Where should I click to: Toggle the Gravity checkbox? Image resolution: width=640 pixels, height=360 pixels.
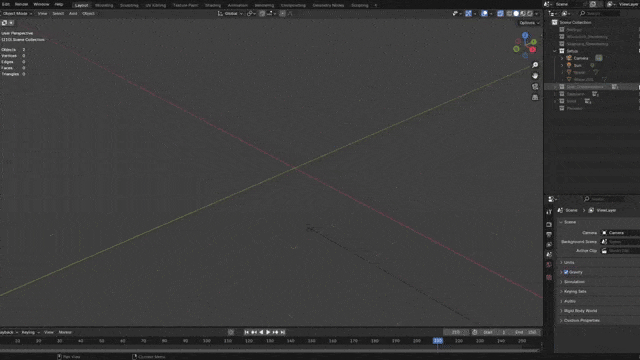(566, 272)
